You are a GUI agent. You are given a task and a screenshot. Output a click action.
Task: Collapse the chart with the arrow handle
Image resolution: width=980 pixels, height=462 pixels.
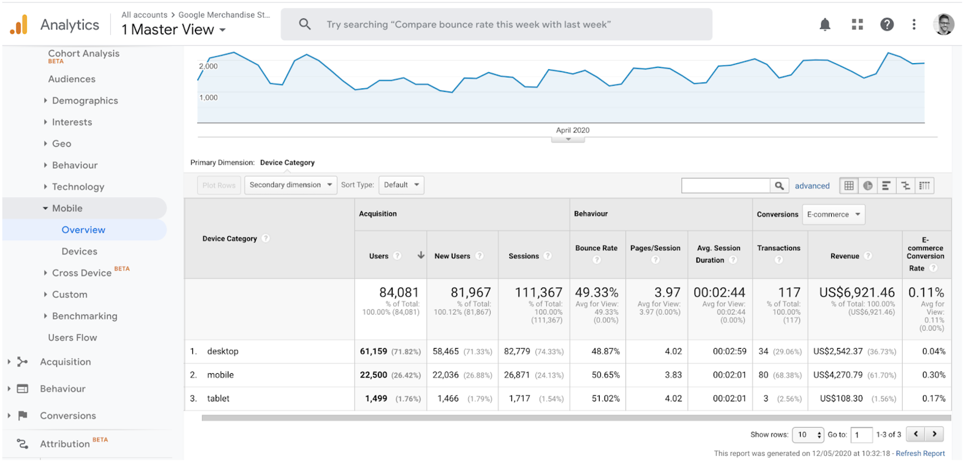pos(568,140)
